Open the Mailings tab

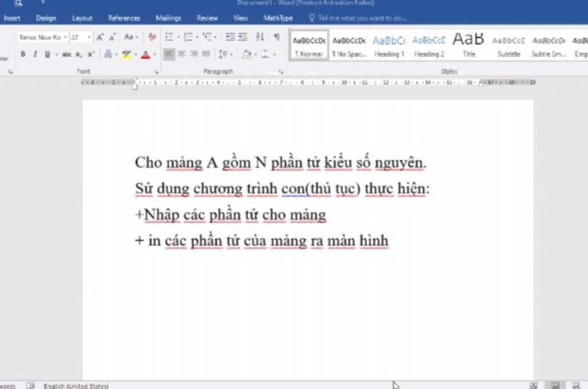168,18
